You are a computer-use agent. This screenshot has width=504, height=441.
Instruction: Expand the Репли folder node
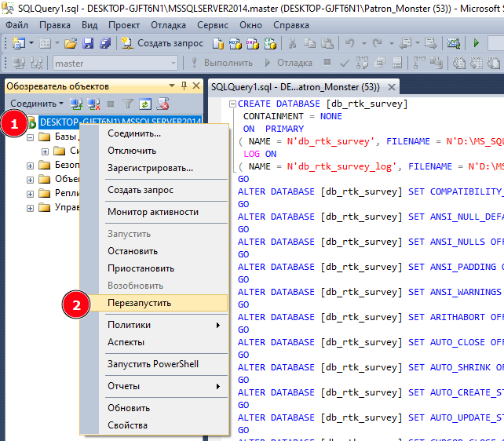pyautogui.click(x=30, y=194)
